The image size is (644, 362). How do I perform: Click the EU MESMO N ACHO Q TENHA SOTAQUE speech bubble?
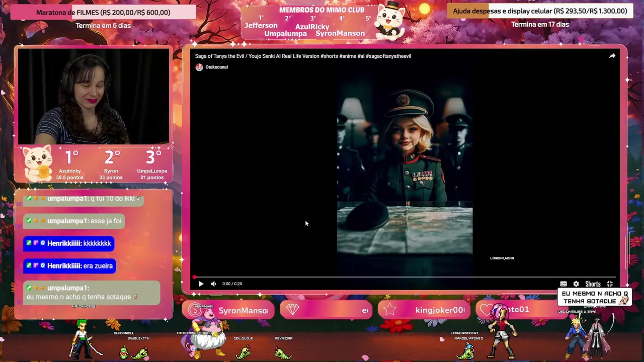click(595, 297)
